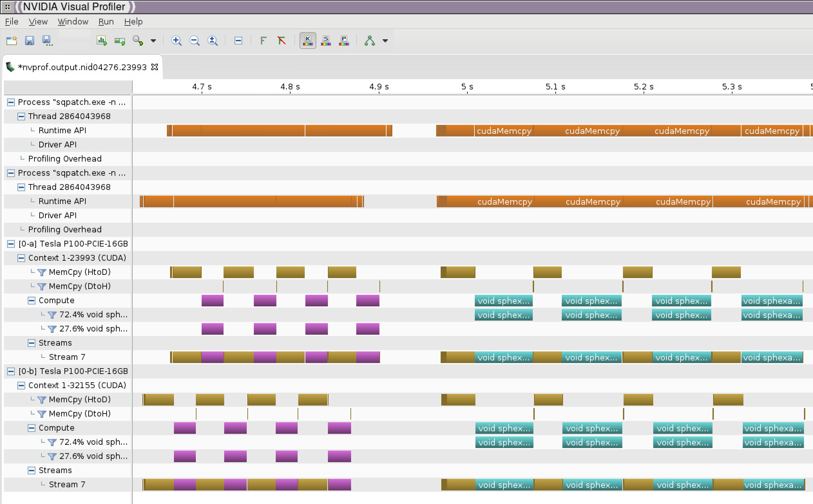
Task: Click first purple kernel block in top Compute row
Action: pos(212,301)
